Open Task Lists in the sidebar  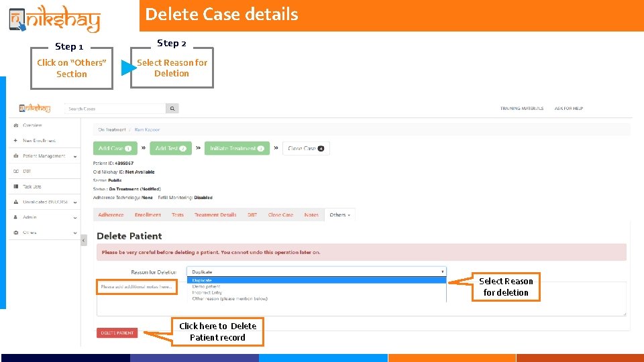[32, 186]
